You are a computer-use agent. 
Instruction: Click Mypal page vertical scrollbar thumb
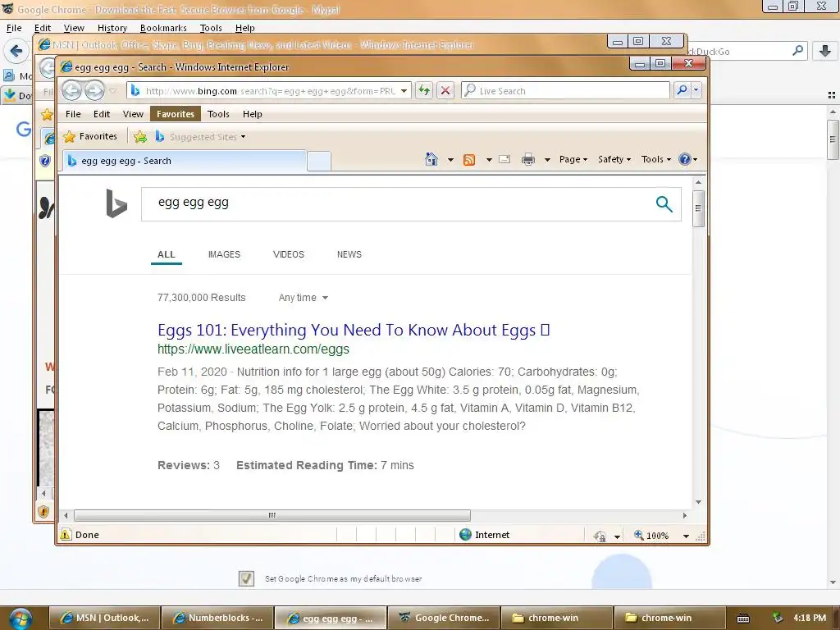click(833, 139)
